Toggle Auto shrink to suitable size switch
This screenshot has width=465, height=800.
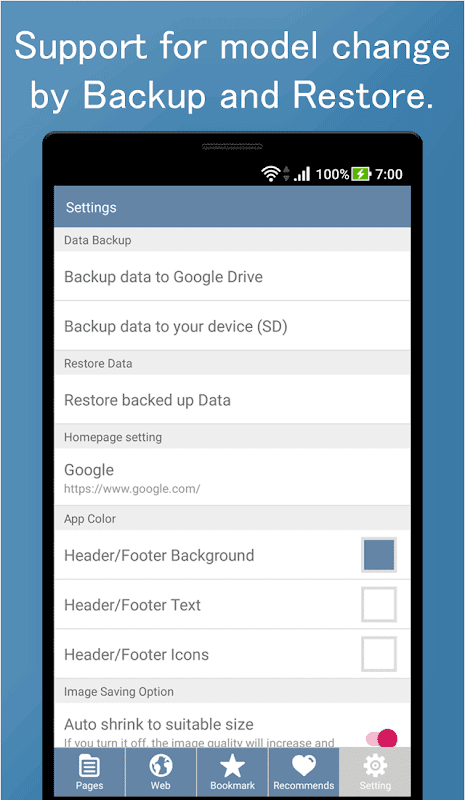coord(382,738)
